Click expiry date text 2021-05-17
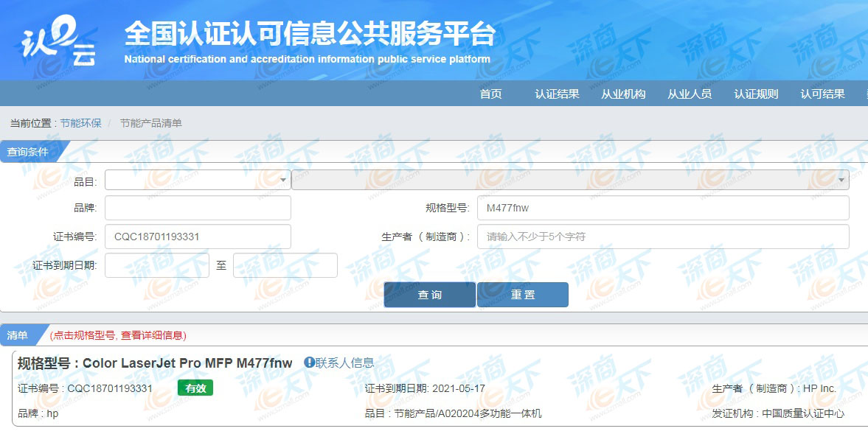Image resolution: width=868 pixels, height=434 pixels. (459, 388)
